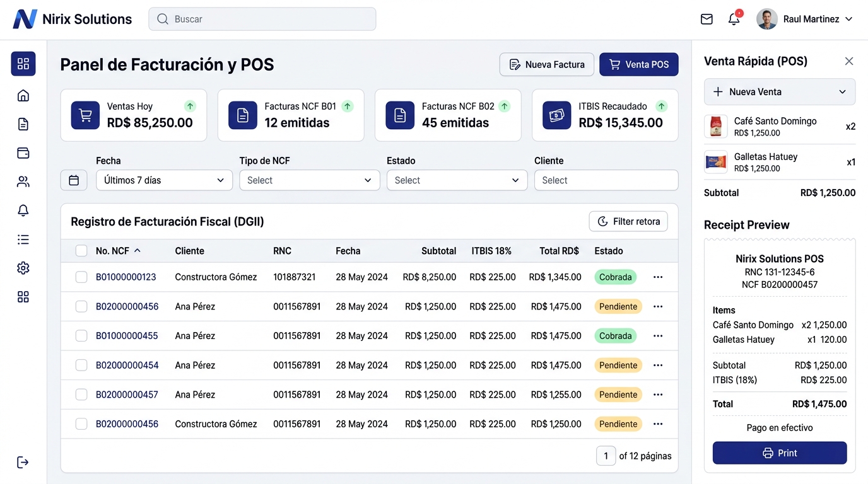Open the list icon in sidebar
Screen dimensions: 868x484
23,239
